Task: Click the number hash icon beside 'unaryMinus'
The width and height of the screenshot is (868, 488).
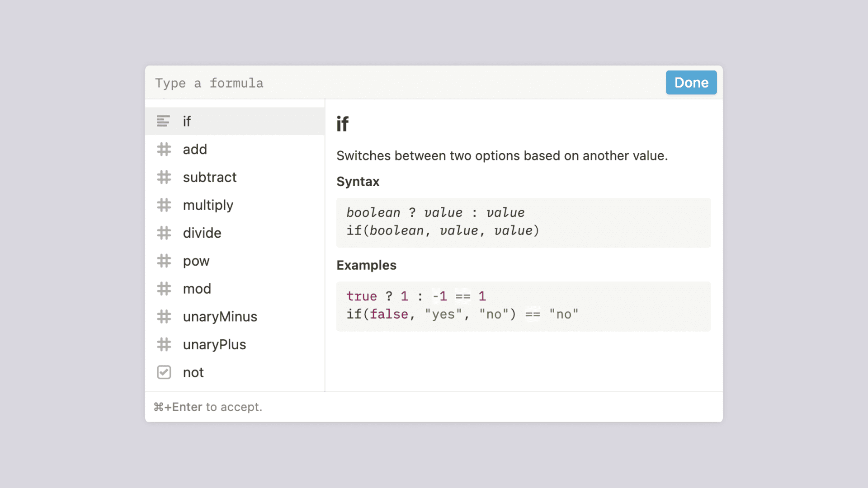Action: coord(164,317)
